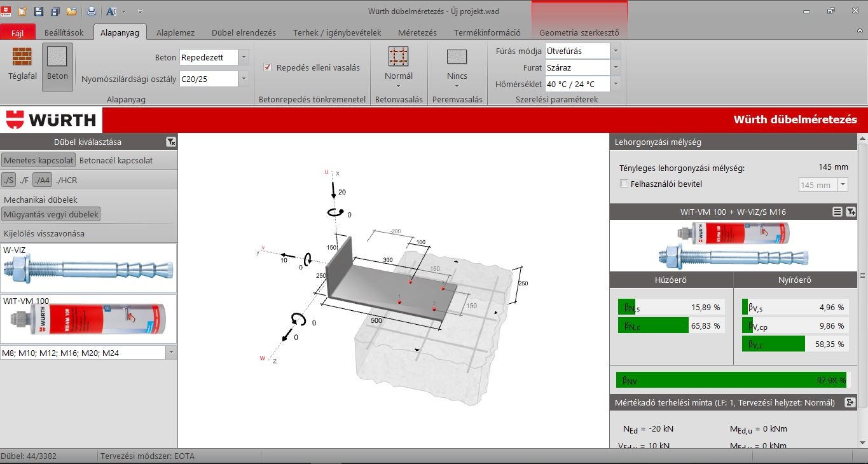Open the Furat Száraz dropdown

pyautogui.click(x=615, y=67)
